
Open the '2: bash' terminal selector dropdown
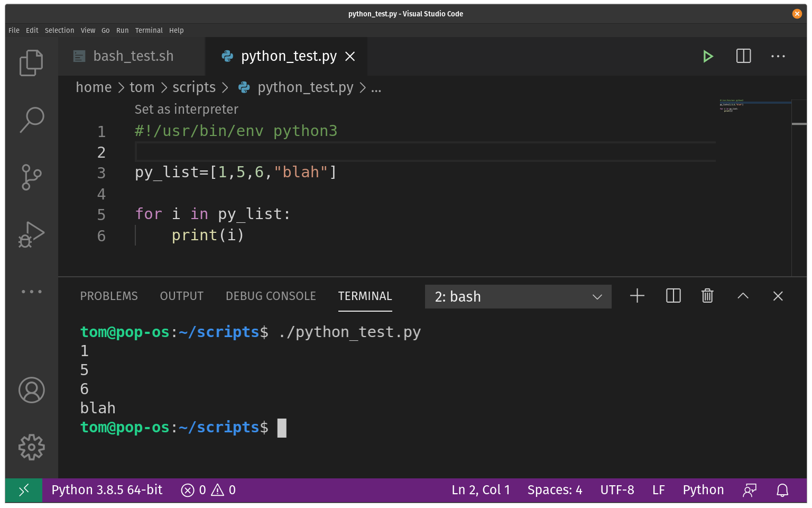[x=518, y=296]
